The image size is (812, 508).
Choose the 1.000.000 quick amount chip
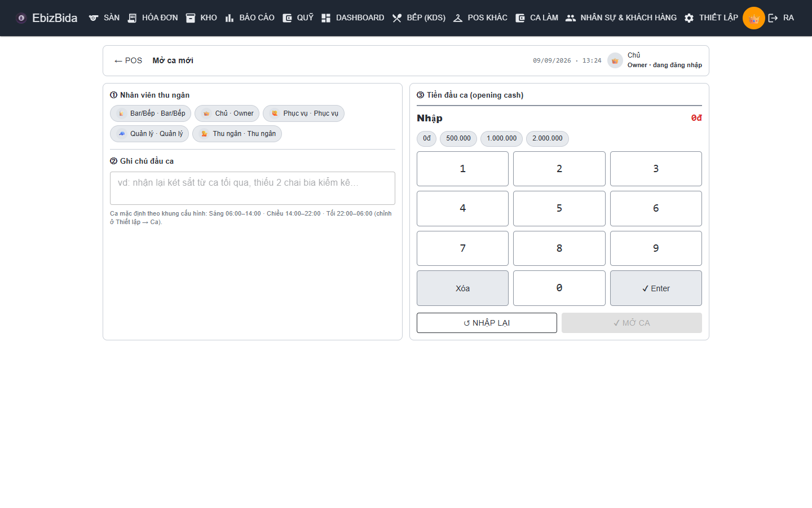502,138
